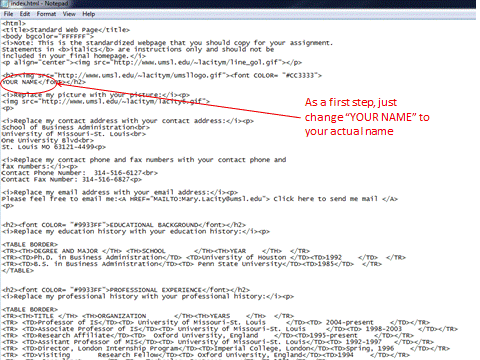Open the Format menu
This screenshot has height=360, width=480.
pos(46,14)
